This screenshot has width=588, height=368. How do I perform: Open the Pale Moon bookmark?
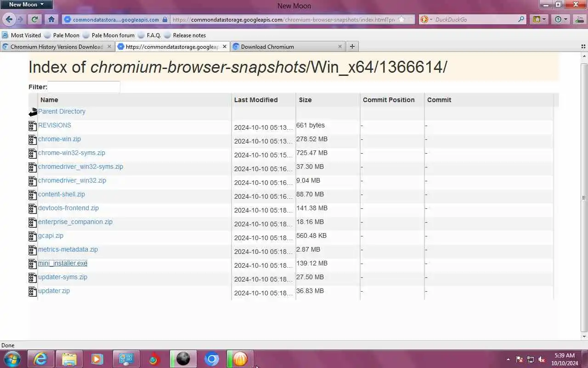62,35
